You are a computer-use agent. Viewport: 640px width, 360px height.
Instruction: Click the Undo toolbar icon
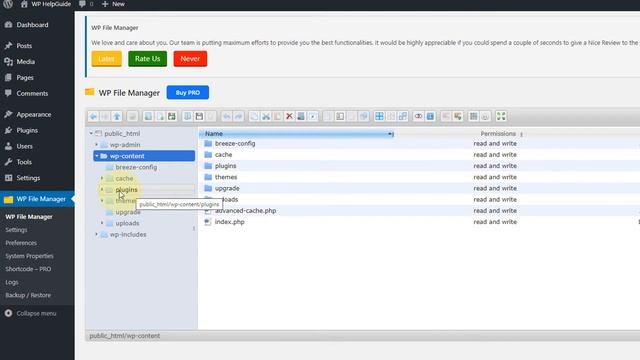227,116
